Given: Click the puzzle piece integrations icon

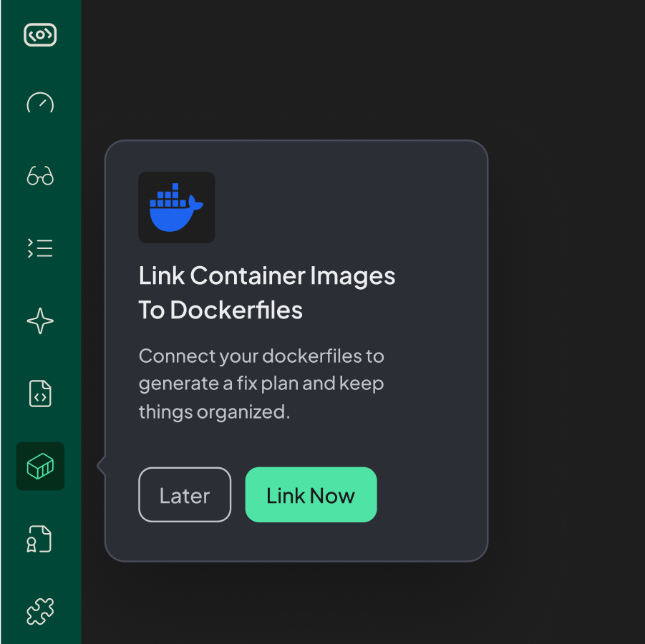Looking at the screenshot, I should pyautogui.click(x=40, y=611).
